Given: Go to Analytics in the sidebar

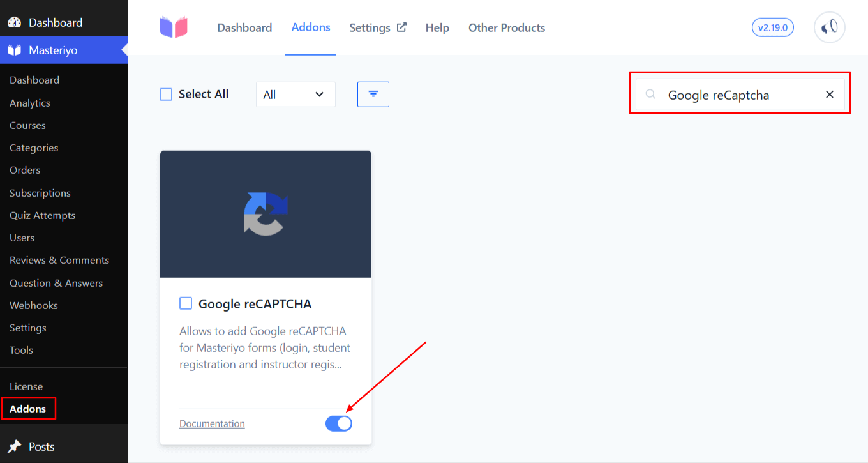Looking at the screenshot, I should pos(30,103).
